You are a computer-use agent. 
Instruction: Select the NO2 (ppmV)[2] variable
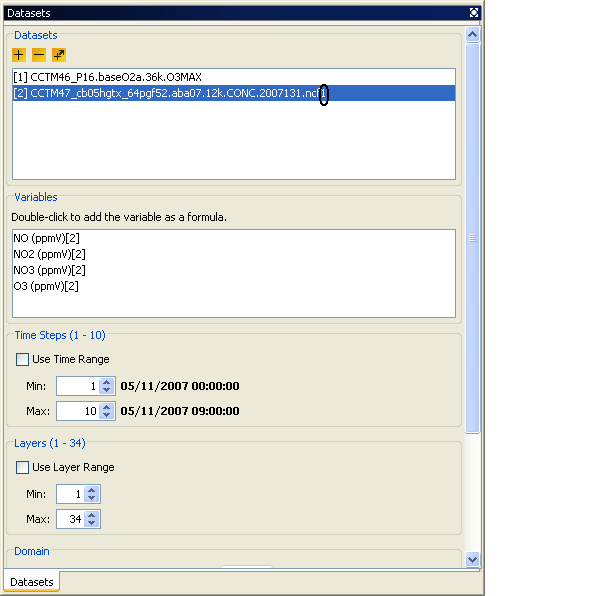pos(49,254)
